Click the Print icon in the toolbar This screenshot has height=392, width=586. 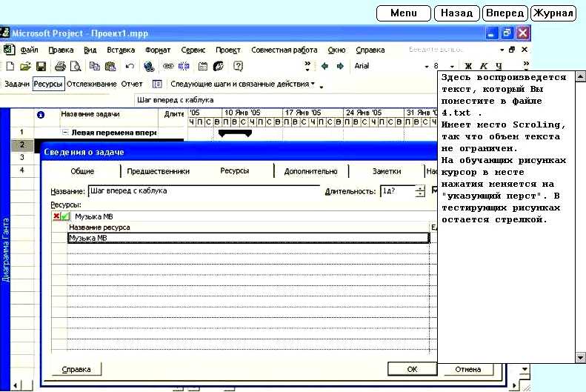[x=60, y=66]
